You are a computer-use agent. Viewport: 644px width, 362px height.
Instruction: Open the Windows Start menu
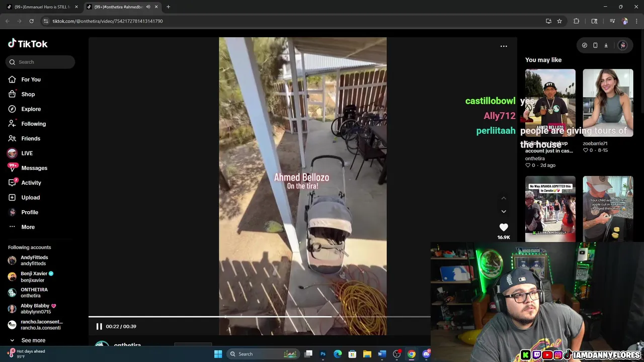218,354
